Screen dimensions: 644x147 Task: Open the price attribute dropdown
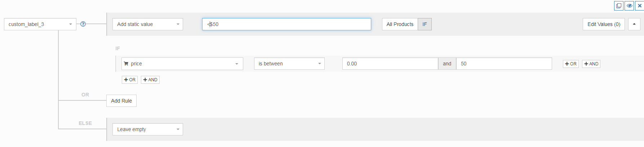[182, 64]
